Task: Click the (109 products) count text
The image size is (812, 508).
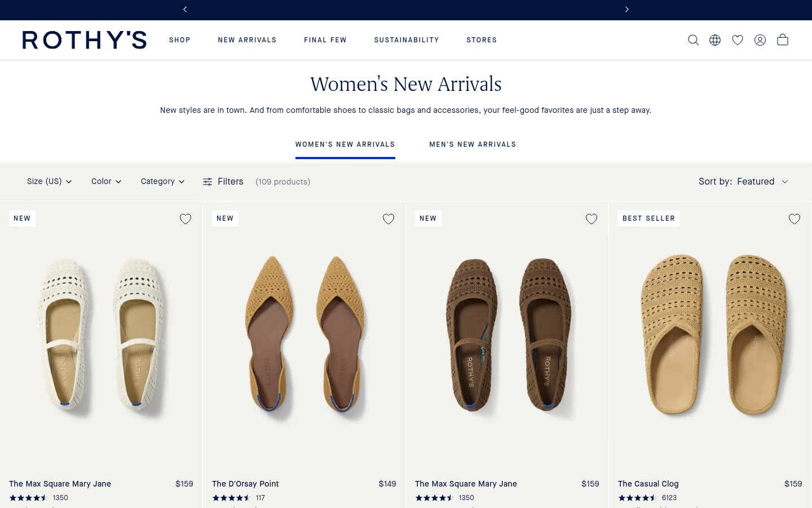Action: (283, 182)
